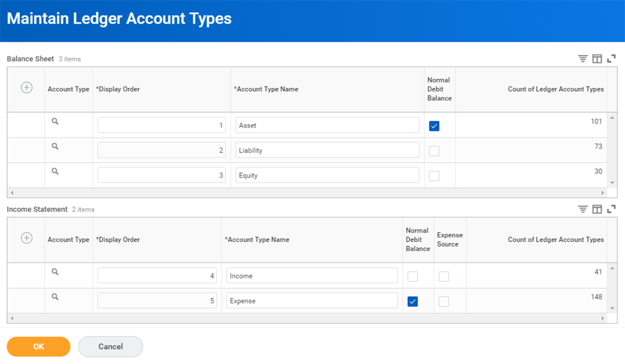Image resolution: width=625 pixels, height=364 pixels.
Task: Click the Balance Sheet section title
Action: (x=30, y=59)
